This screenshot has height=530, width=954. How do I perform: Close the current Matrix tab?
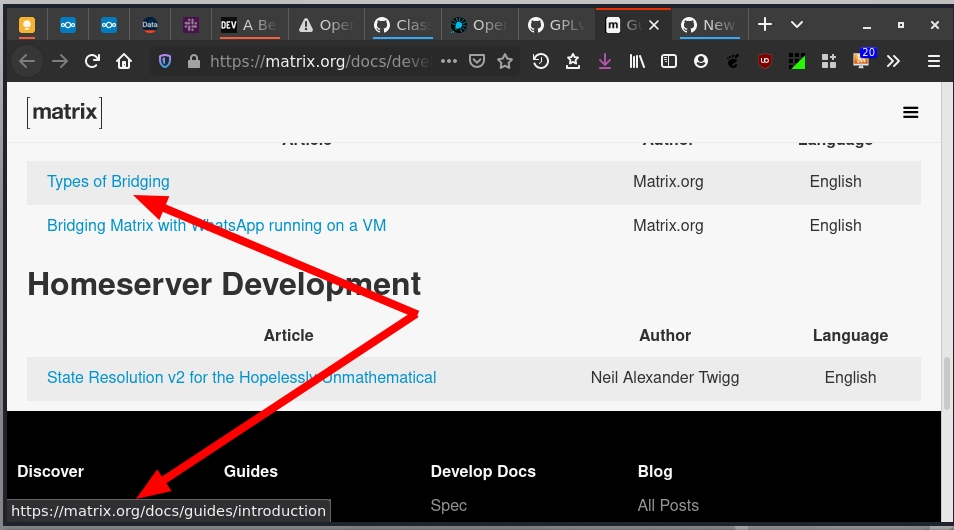point(654,25)
